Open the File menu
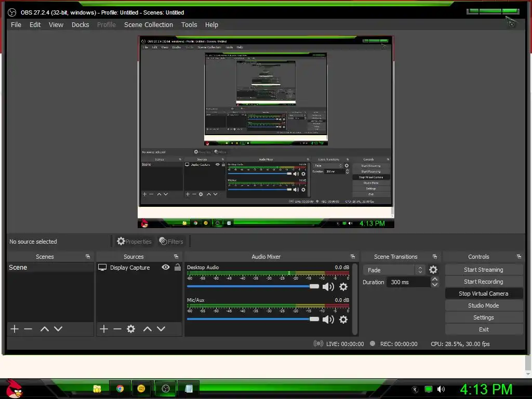Image resolution: width=532 pixels, height=399 pixels. point(16,25)
